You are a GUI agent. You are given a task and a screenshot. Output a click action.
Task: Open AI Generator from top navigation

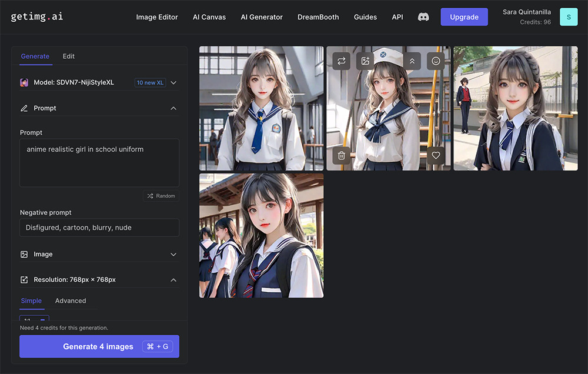point(262,17)
